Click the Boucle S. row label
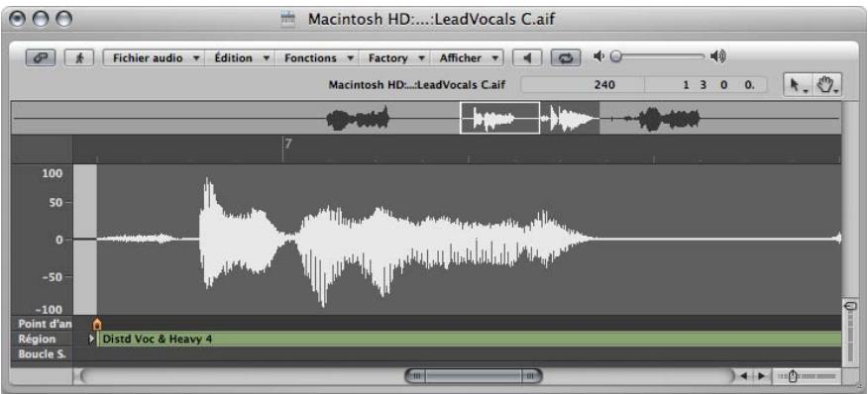The height and width of the screenshot is (394, 868). (x=42, y=353)
